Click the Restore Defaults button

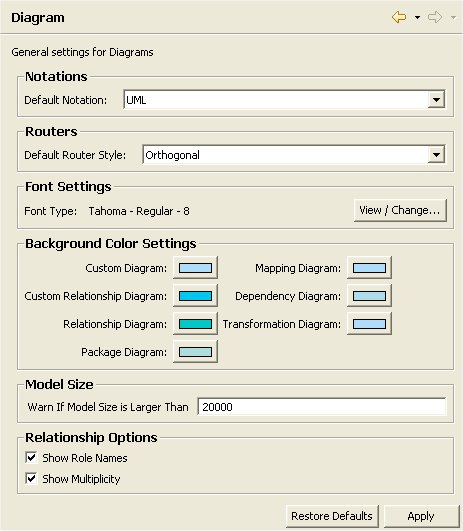pos(332,516)
